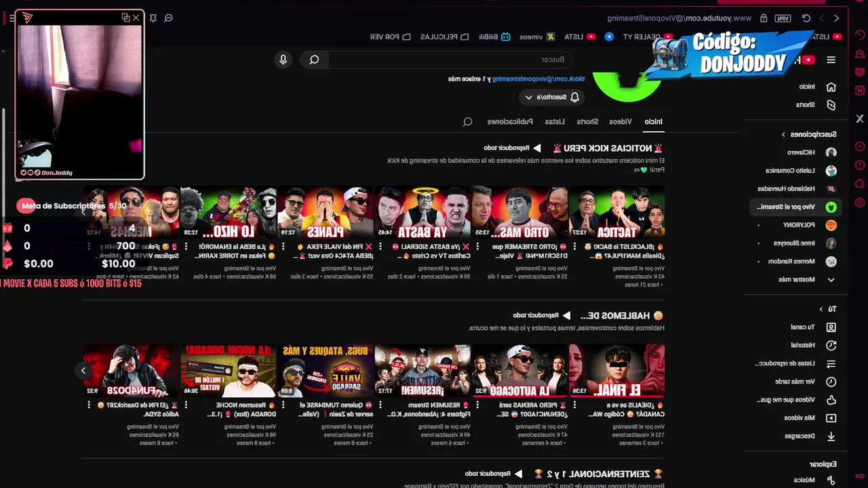Open YA BASTA video thumbnail
868x488 pixels.
coord(422,211)
